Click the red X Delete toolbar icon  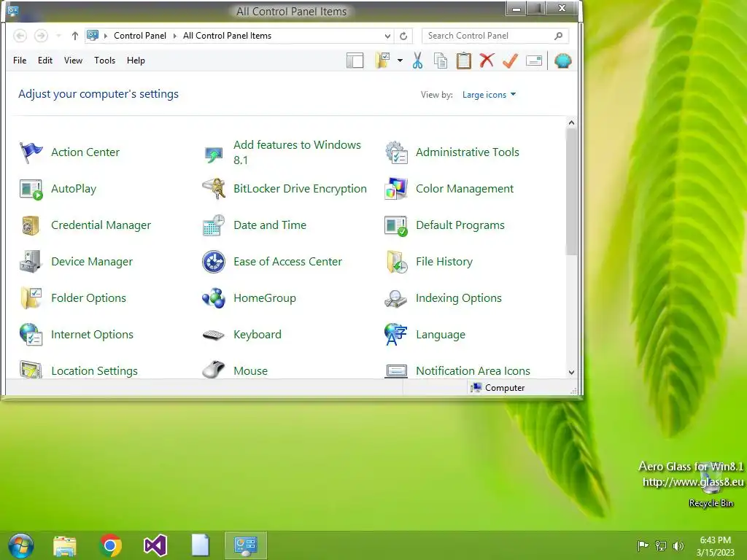pos(487,61)
